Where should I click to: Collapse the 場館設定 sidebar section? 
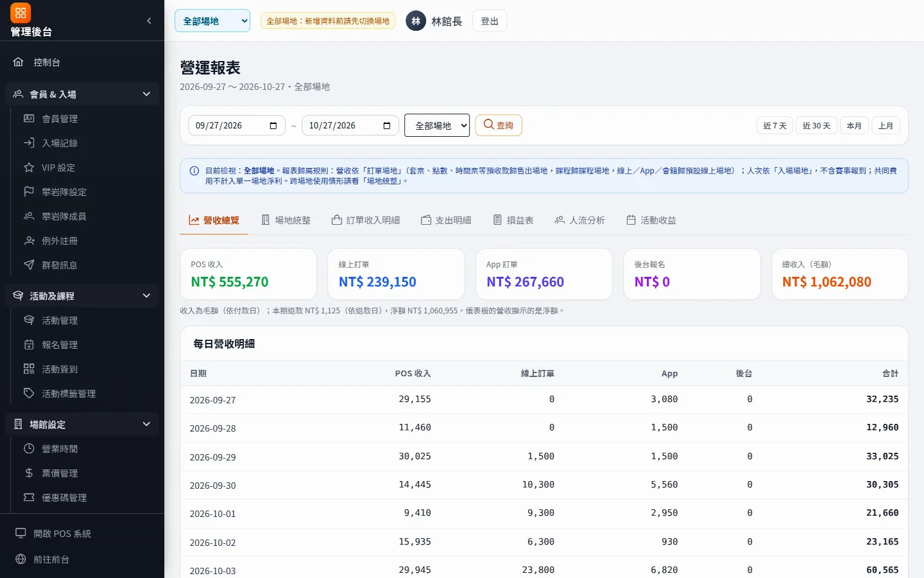coord(82,425)
